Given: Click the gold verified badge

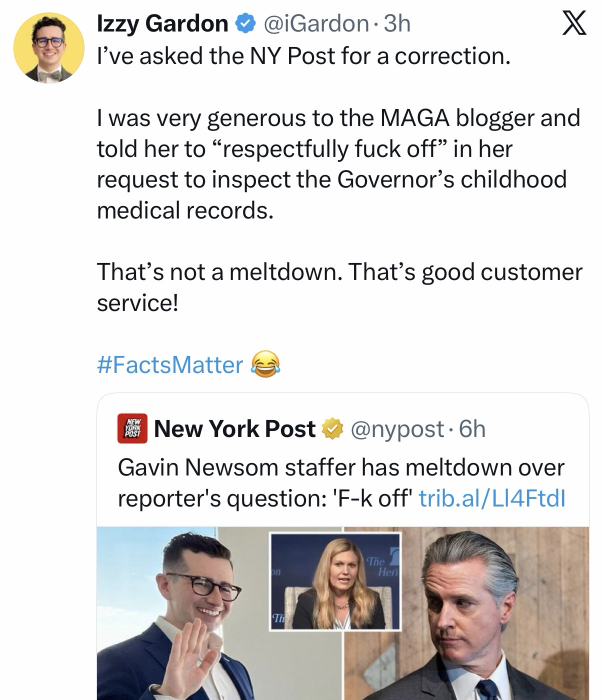Looking at the screenshot, I should pyautogui.click(x=332, y=429).
